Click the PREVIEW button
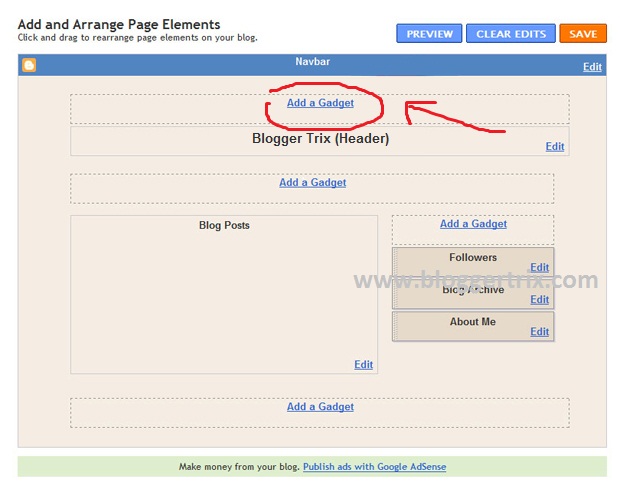Image resolution: width=620 pixels, height=489 pixels. (x=429, y=34)
